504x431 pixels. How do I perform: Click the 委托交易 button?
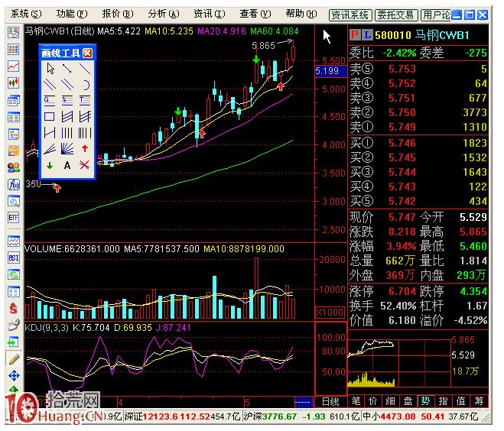[396, 15]
